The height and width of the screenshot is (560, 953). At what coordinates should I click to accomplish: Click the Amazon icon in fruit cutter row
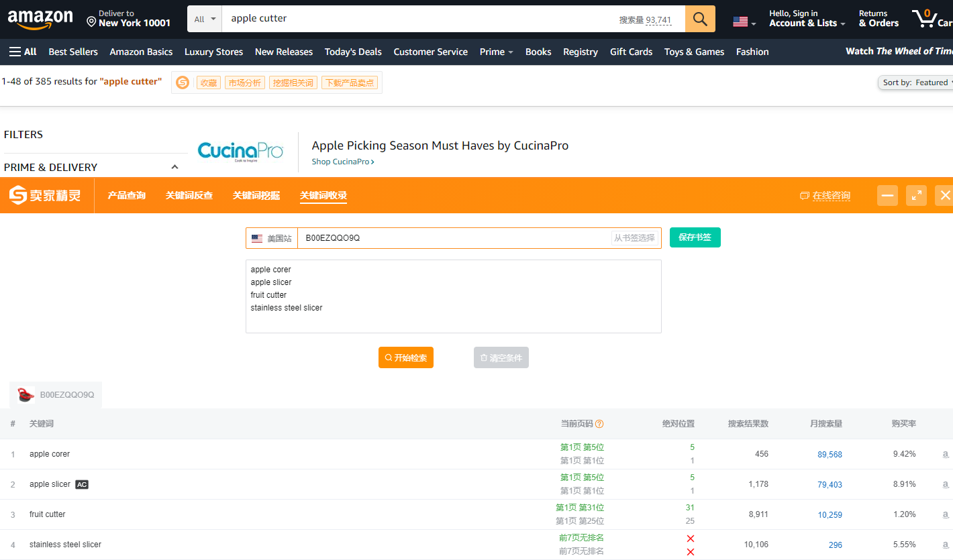(946, 514)
